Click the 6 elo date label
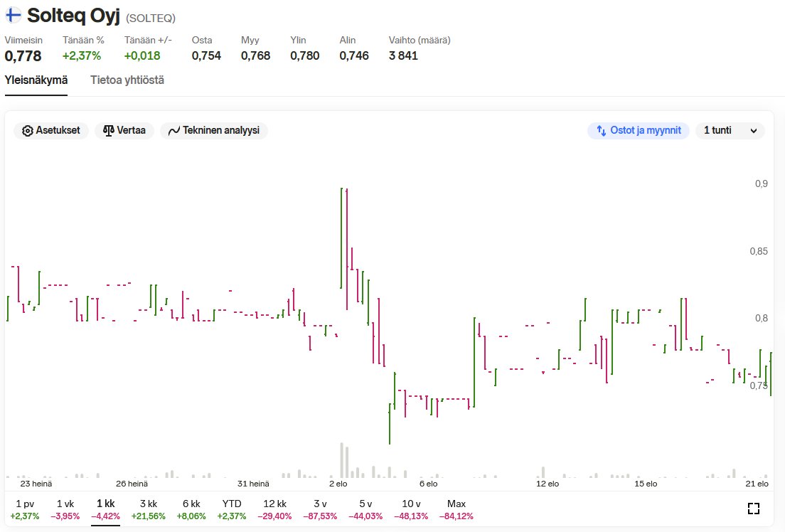 tap(429, 484)
